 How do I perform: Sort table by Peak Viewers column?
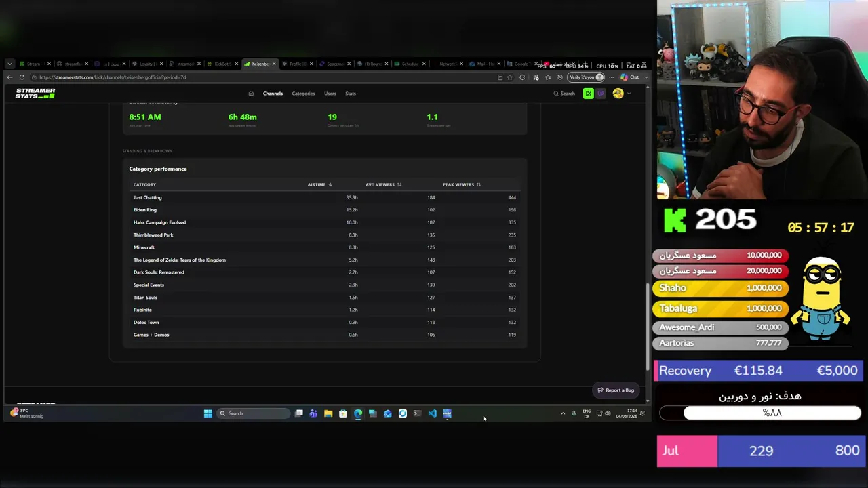(462, 184)
